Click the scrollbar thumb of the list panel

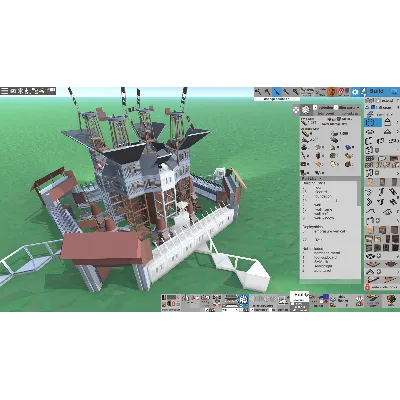[359, 193]
